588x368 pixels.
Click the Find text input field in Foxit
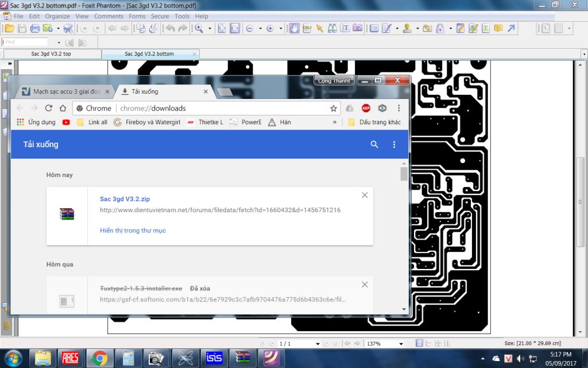click(x=26, y=42)
